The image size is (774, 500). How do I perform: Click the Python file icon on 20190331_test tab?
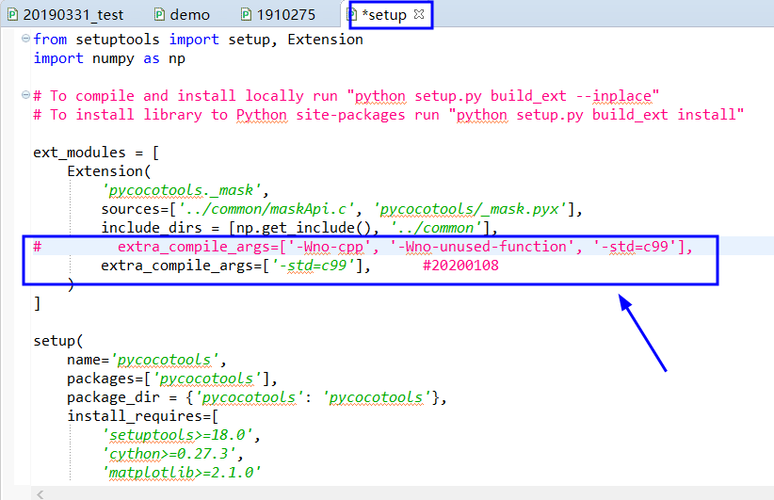[x=13, y=15]
